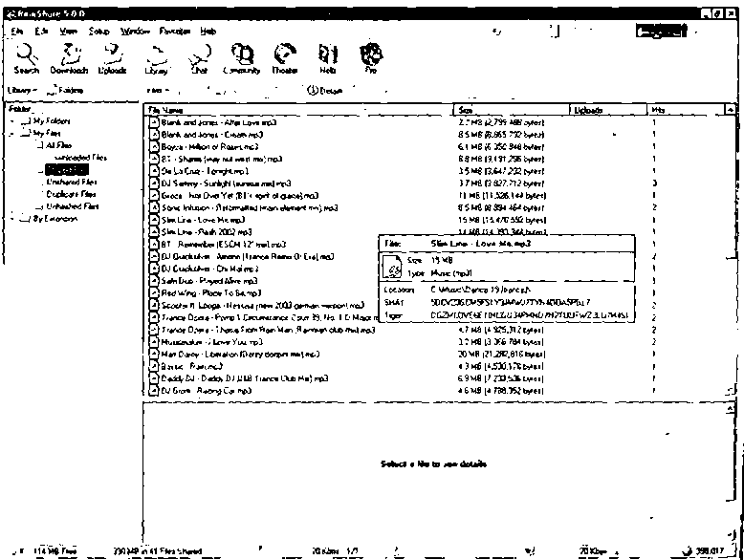This screenshot has height=560, width=744.
Task: Click scroll down arrow of the file list scrollbar
Action: 732,391
